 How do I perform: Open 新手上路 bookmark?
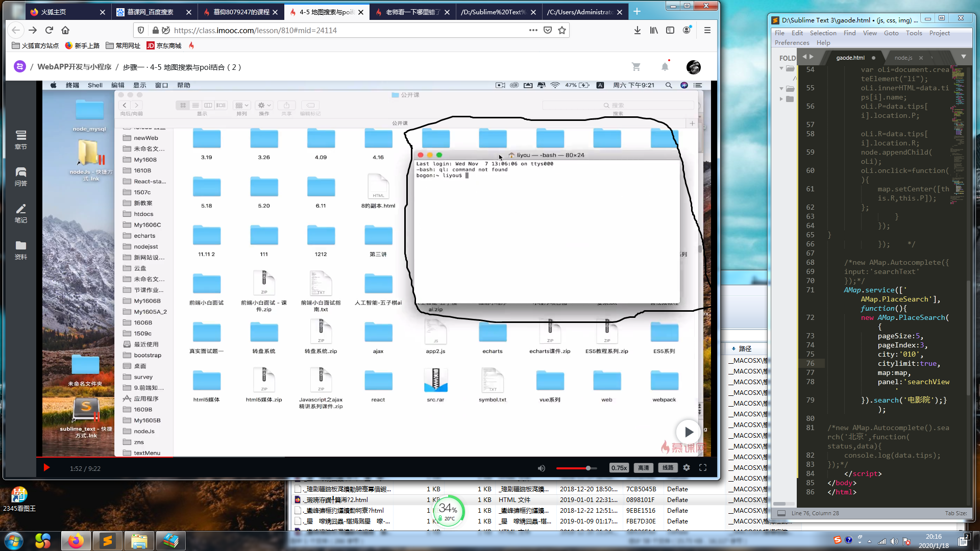[82, 45]
